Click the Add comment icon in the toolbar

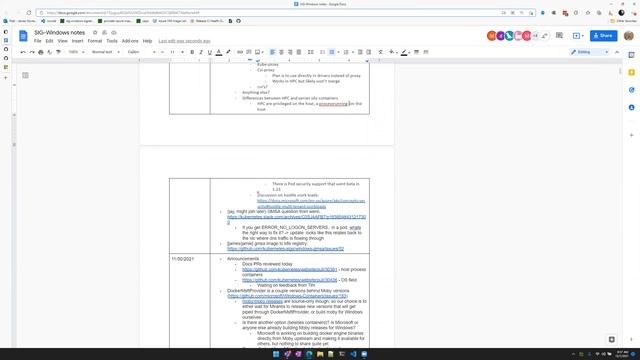coord(249,52)
